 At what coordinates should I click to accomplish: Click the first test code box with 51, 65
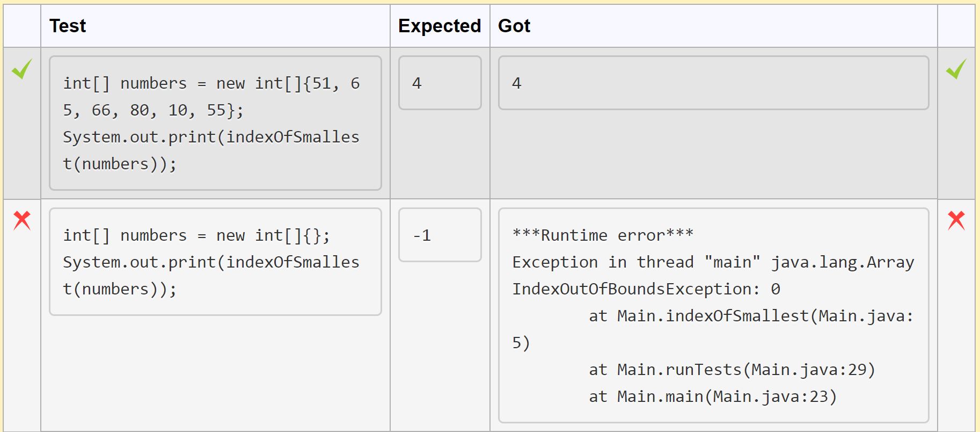(x=215, y=123)
